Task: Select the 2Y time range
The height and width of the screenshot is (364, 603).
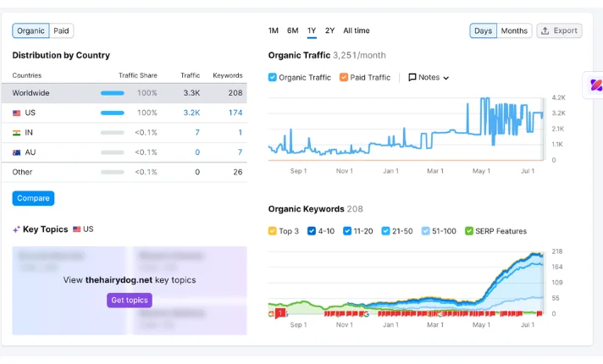Action: tap(329, 30)
